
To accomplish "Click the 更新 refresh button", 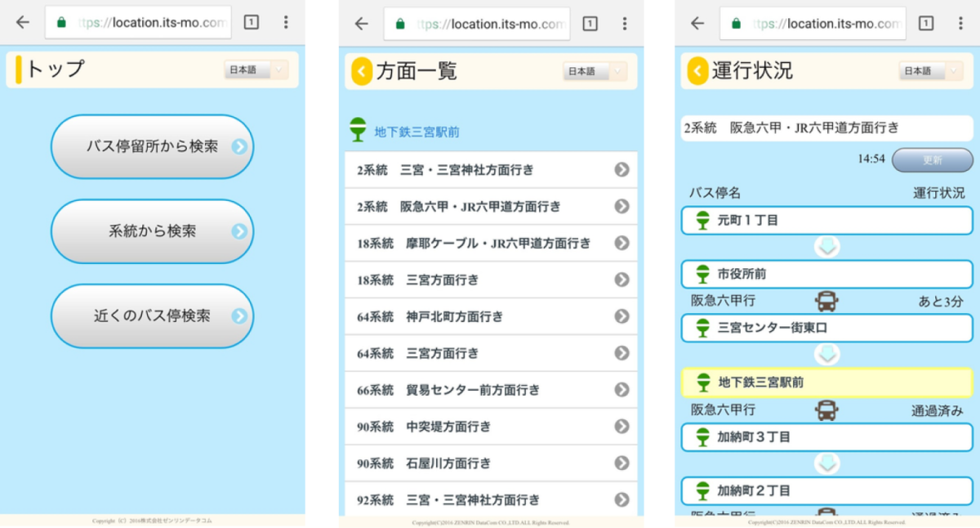I will 932,160.
